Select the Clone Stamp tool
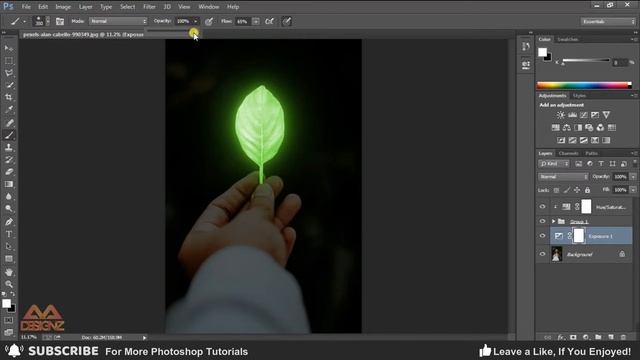 [9, 147]
